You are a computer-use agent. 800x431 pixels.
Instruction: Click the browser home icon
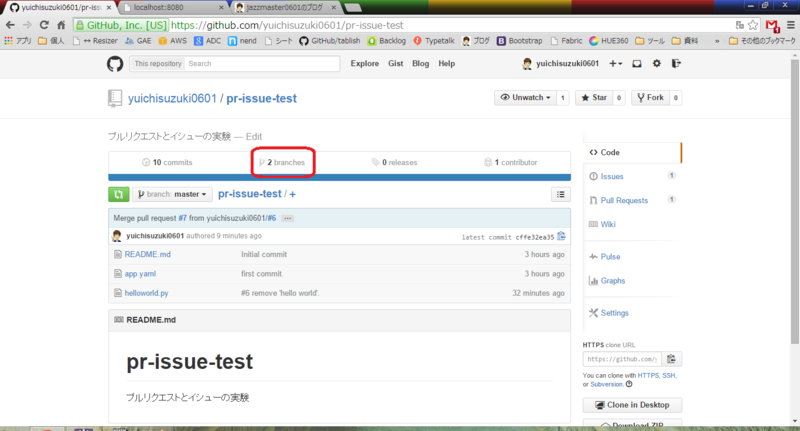tap(61, 25)
